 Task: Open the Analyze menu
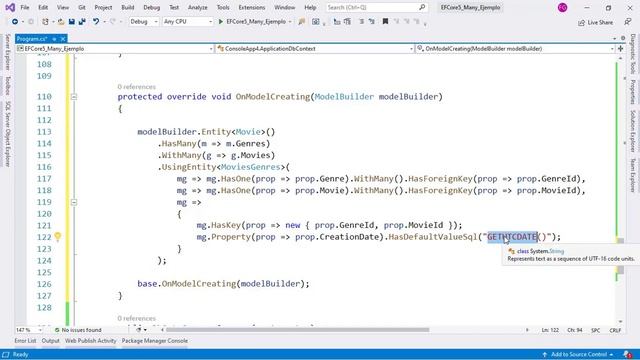(198, 7)
